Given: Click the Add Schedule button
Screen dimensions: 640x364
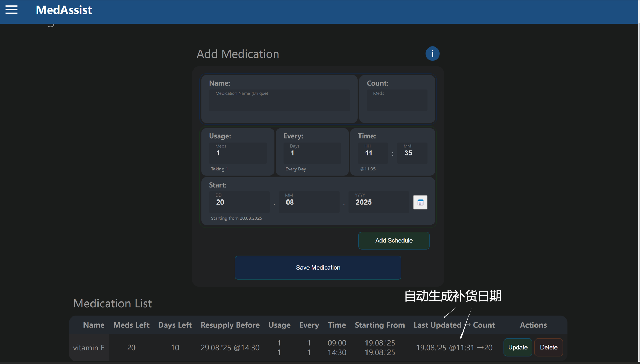Looking at the screenshot, I should click(394, 241).
